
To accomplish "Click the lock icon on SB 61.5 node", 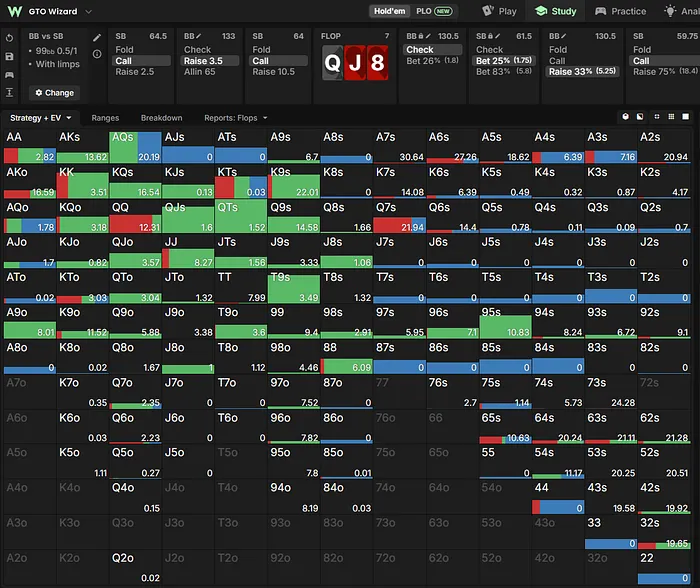I will pyautogui.click(x=490, y=36).
